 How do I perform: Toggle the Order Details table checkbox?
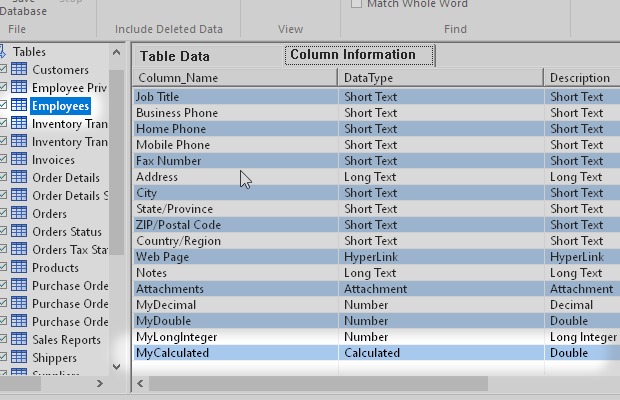tap(3, 178)
